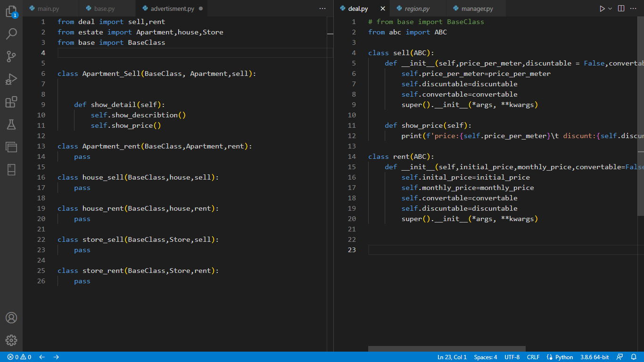Change file encoding UTF-8
The image size is (644, 362).
[x=512, y=357]
